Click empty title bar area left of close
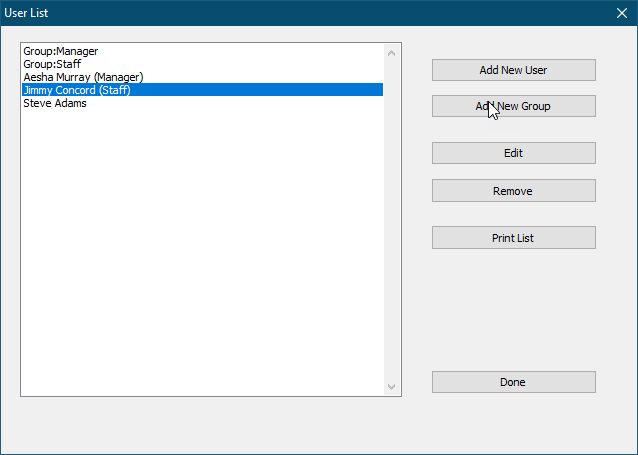 [x=350, y=13]
